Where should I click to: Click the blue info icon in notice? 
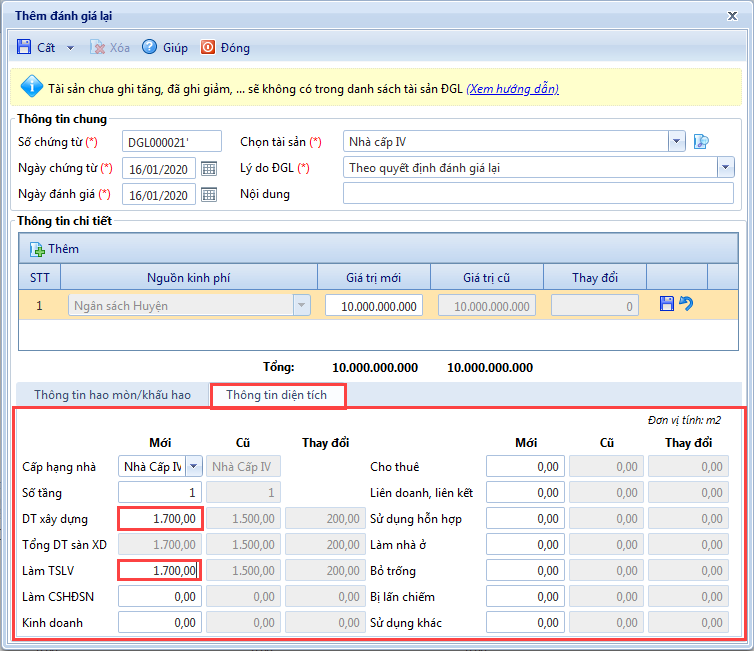click(32, 87)
